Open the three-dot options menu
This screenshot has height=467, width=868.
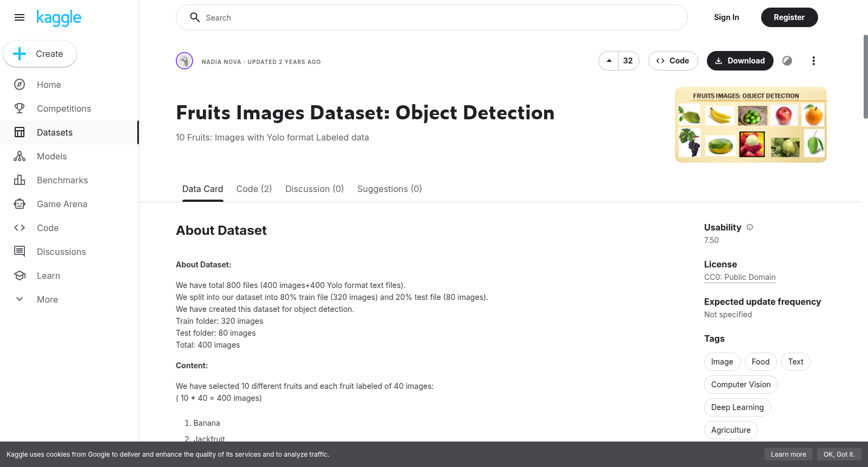pyautogui.click(x=813, y=61)
